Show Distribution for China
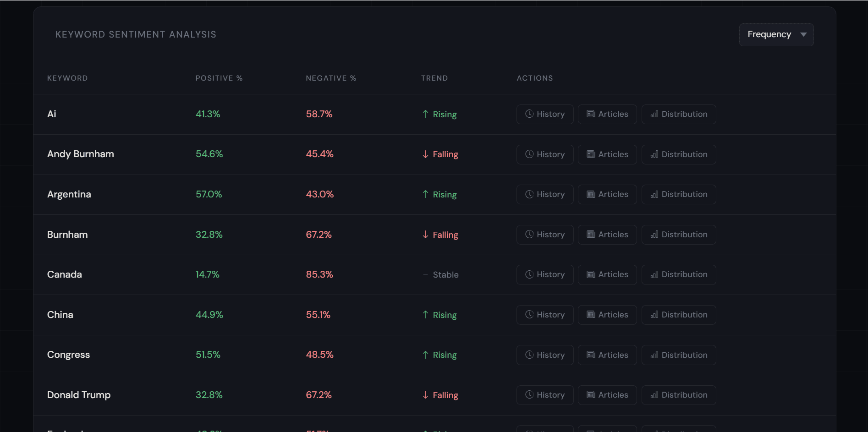This screenshot has width=868, height=432. (679, 315)
